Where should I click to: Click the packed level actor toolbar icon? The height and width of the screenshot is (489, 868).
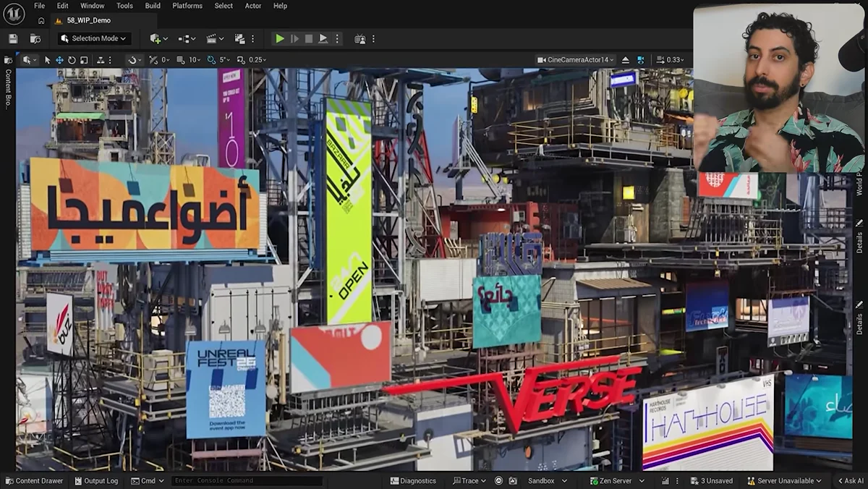click(x=240, y=38)
